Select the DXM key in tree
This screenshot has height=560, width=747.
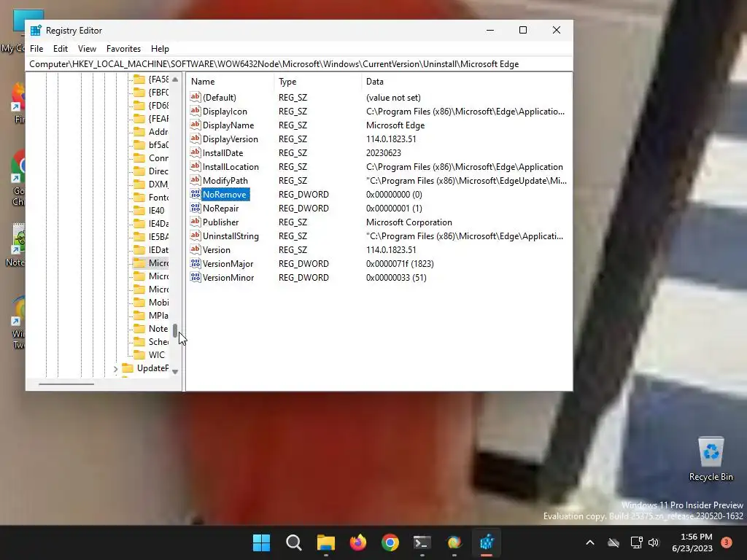tap(151, 184)
